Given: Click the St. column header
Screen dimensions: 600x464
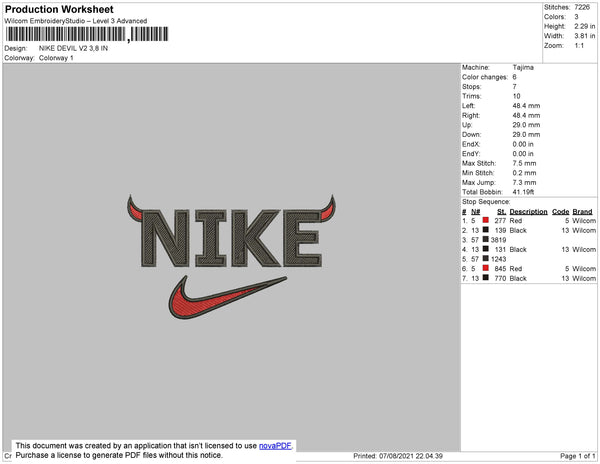Looking at the screenshot, I should [501, 212].
